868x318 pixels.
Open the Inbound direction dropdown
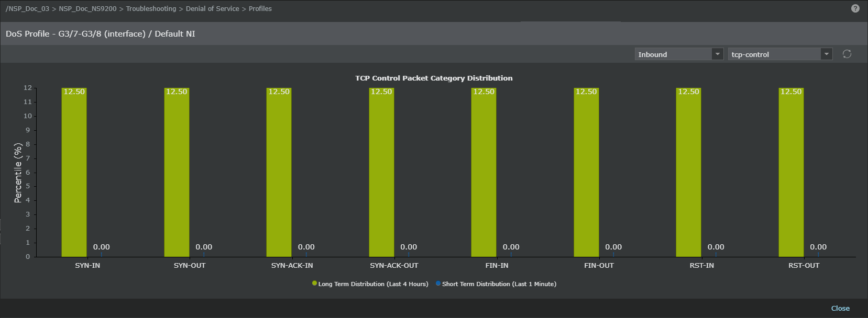click(679, 54)
